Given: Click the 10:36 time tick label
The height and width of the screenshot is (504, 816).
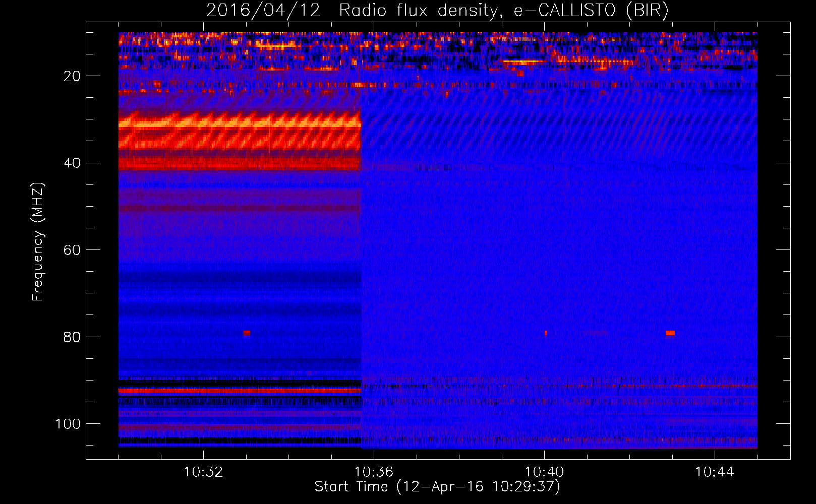Looking at the screenshot, I should 374,472.
